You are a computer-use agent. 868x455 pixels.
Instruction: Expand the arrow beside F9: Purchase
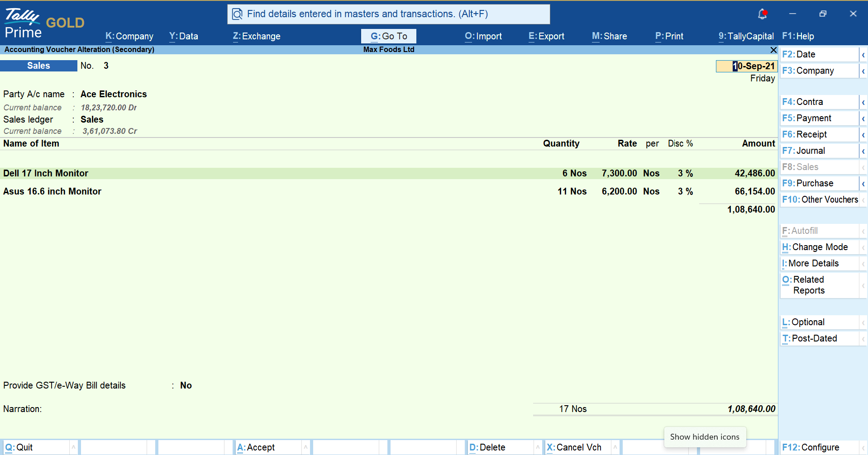pos(863,184)
